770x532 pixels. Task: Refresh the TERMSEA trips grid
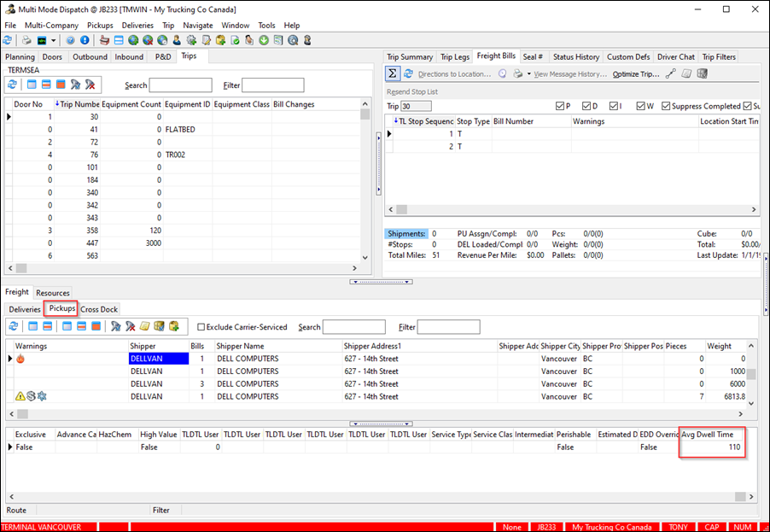[x=12, y=85]
